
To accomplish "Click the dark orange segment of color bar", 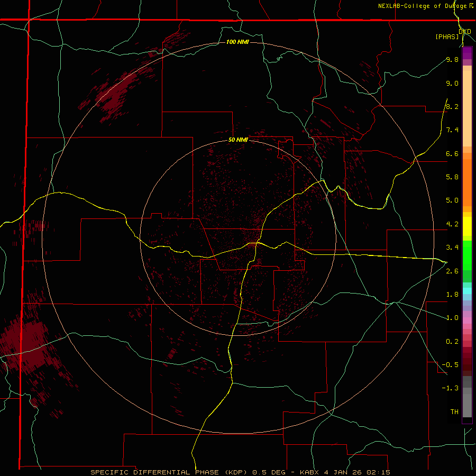I will point(467,183).
